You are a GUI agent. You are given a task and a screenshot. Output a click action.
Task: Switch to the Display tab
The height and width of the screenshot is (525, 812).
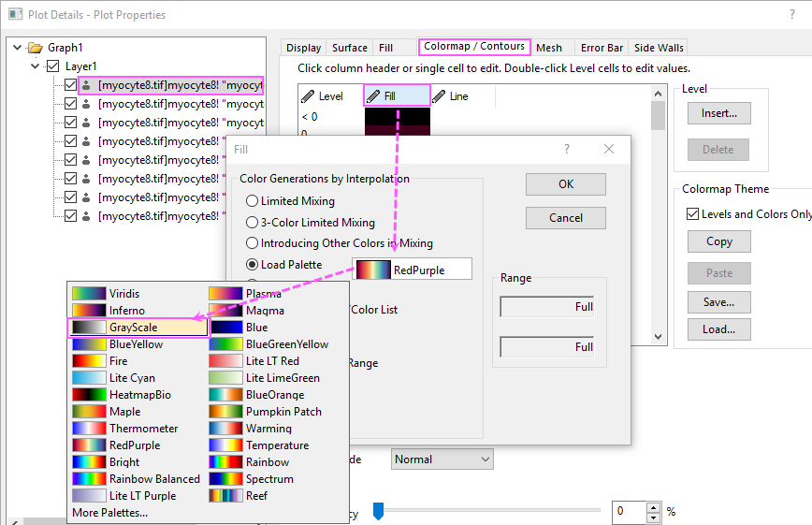click(303, 48)
